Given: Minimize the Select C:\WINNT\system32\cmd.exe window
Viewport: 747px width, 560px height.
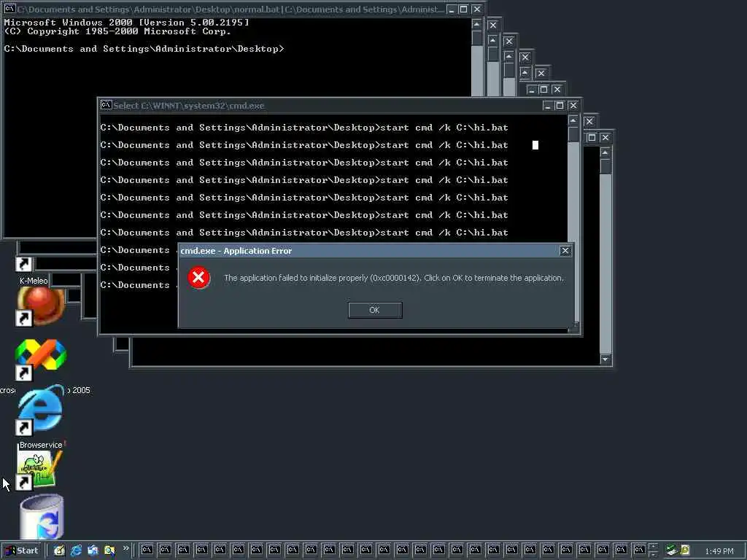Looking at the screenshot, I should click(547, 106).
